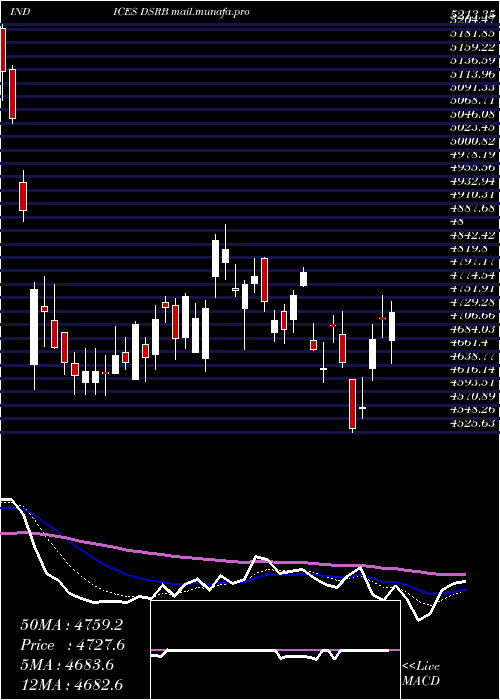Click the 4616.14 price axis label
500x700 pixels.
(x=472, y=369)
